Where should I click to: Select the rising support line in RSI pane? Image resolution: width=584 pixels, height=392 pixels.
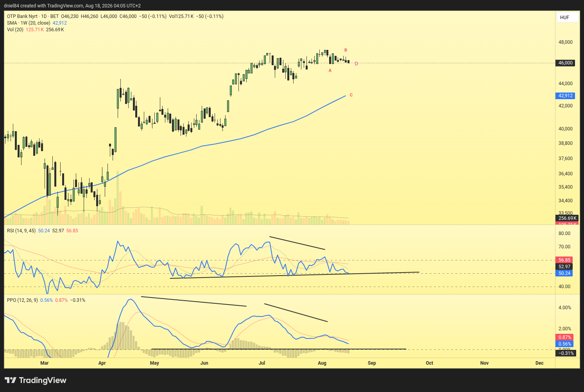[x=295, y=275]
